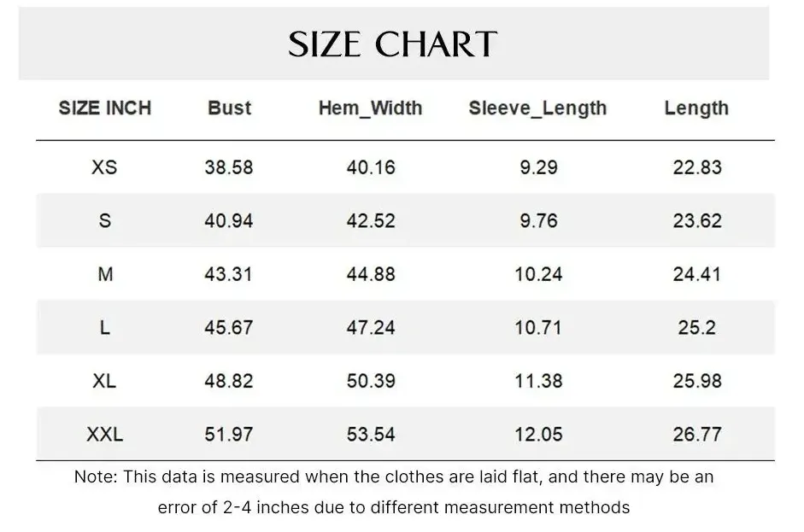Image resolution: width=804 pixels, height=532 pixels.
Task: Select the Length column header
Action: (696, 108)
